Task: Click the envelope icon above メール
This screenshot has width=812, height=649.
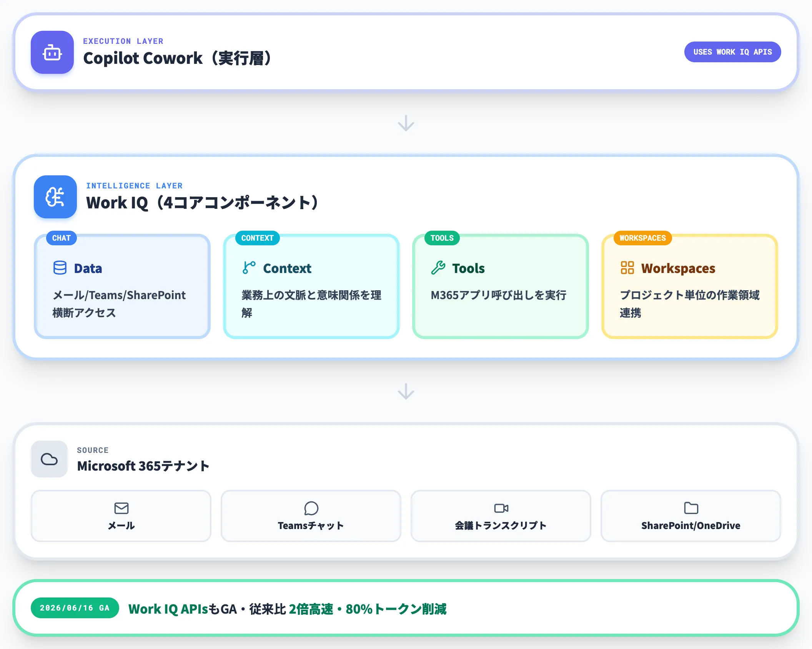Action: 121,508
